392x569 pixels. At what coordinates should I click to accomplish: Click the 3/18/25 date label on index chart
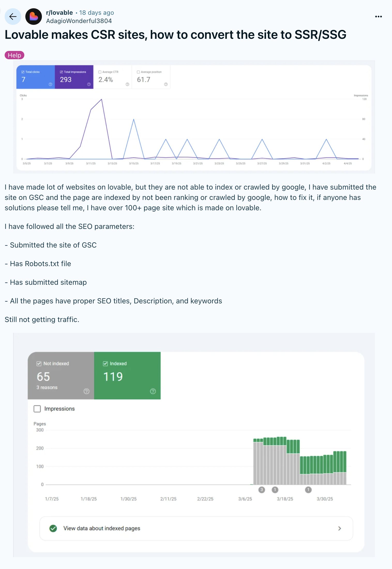[285, 499]
